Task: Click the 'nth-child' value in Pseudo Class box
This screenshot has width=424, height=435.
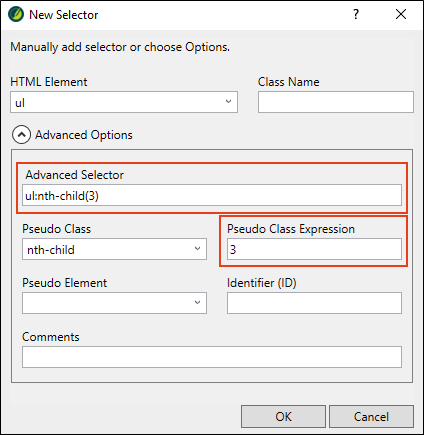Action: tap(51, 250)
